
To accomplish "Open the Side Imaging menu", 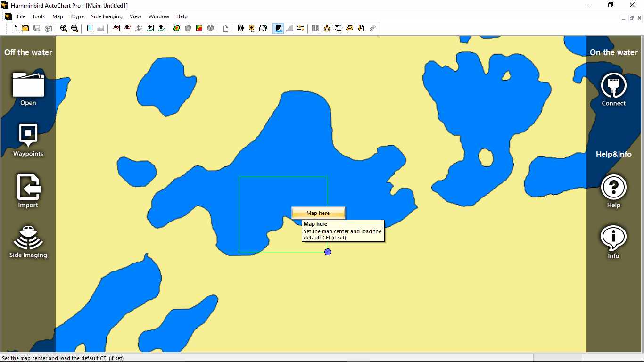I will pyautogui.click(x=107, y=16).
